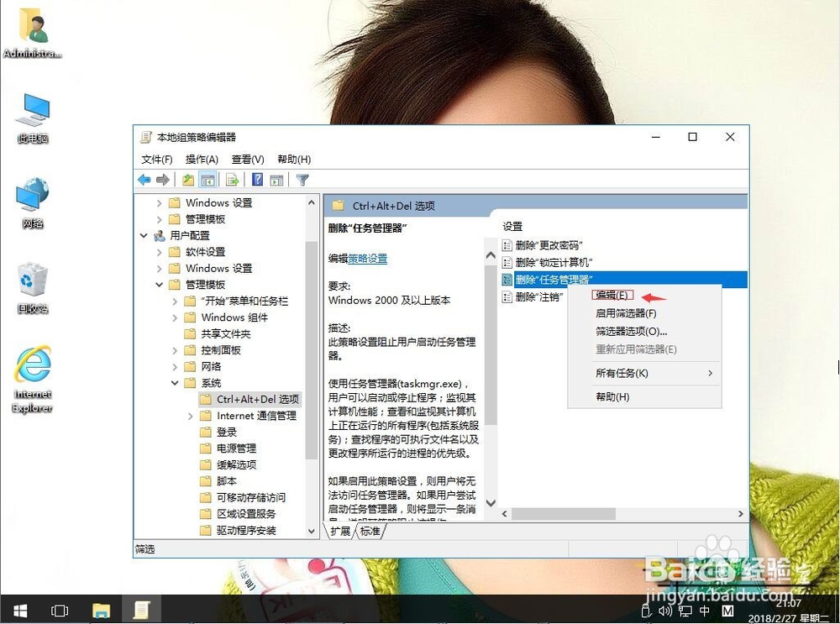Image resolution: width=840 pixels, height=624 pixels.
Task: Collapse the 管理模板 node under 用户配置
Action: coord(159,285)
